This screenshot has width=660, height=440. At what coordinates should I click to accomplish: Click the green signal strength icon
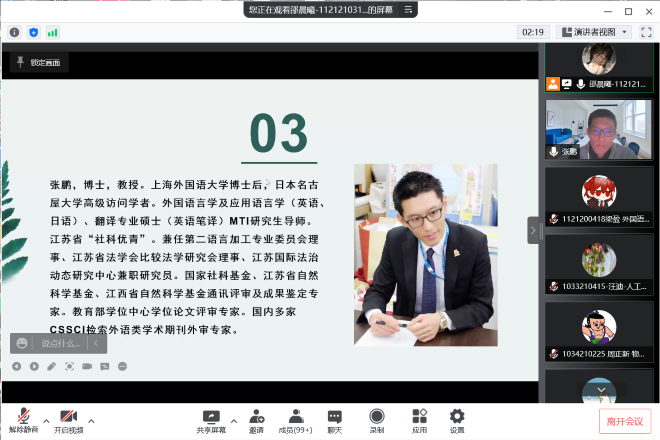[x=53, y=32]
